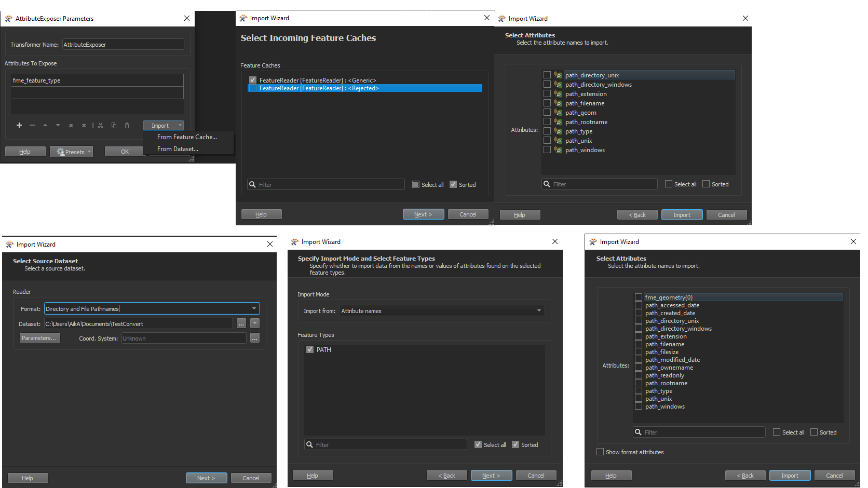Move selected attribute up one row

tap(45, 125)
